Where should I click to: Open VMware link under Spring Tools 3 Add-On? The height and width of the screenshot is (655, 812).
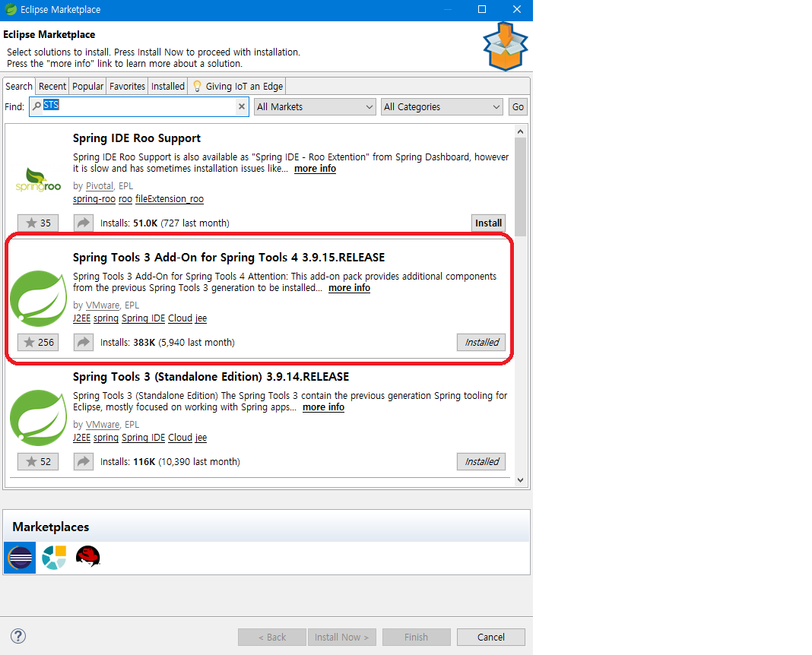[103, 305]
